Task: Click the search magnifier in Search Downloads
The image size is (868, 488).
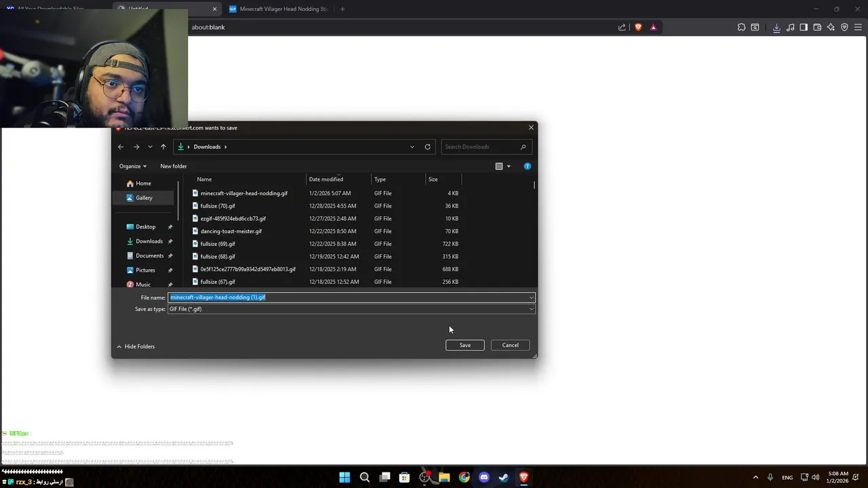Action: click(523, 146)
